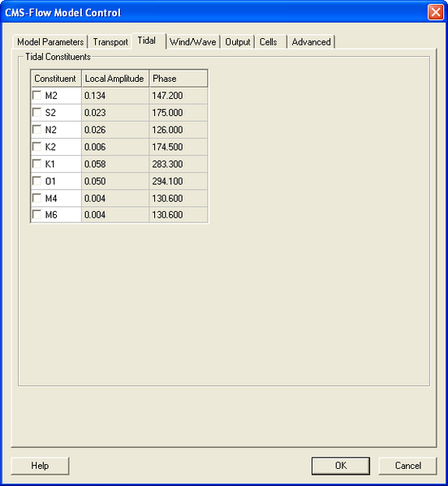The height and width of the screenshot is (486, 448).
Task: Toggle the M6 constituent checkbox
Action: click(x=37, y=214)
